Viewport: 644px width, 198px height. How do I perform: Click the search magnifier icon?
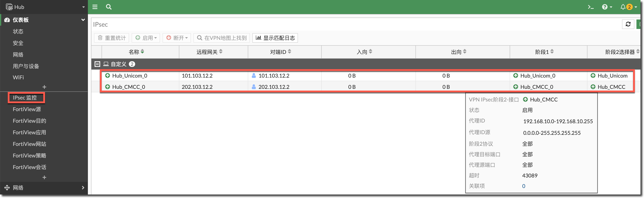click(x=108, y=7)
